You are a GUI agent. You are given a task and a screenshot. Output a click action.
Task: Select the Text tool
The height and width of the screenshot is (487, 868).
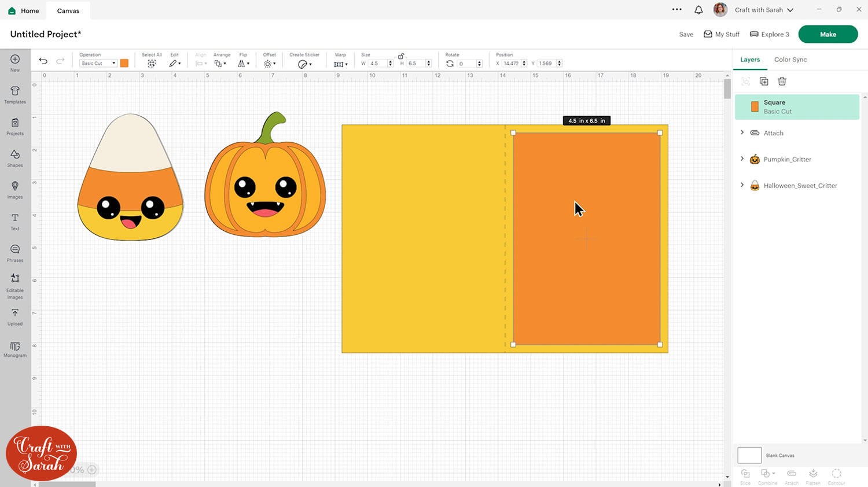coord(15,221)
